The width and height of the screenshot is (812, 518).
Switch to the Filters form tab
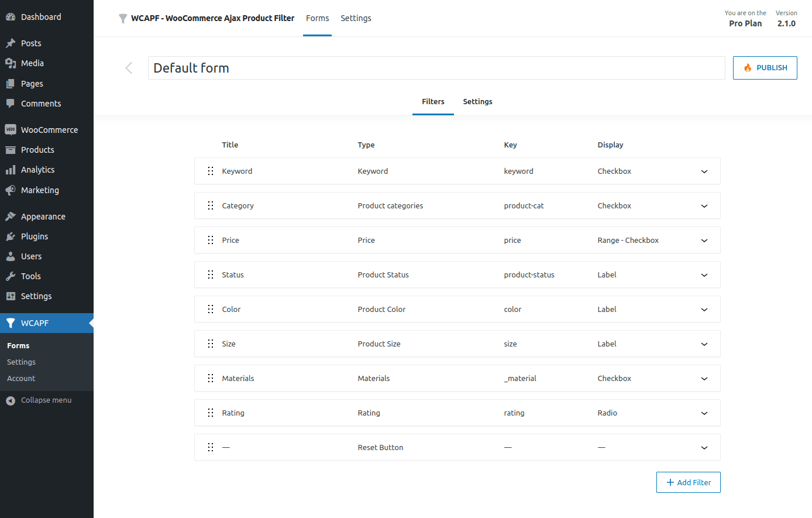433,102
